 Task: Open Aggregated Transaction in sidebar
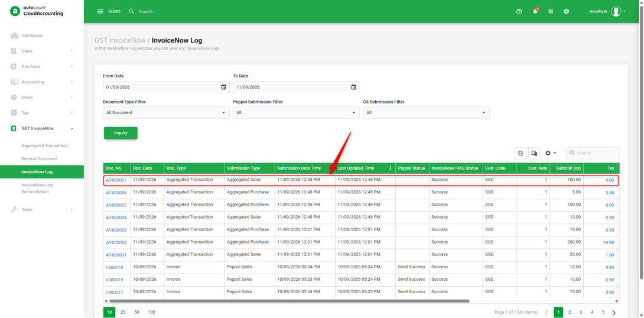coord(44,145)
